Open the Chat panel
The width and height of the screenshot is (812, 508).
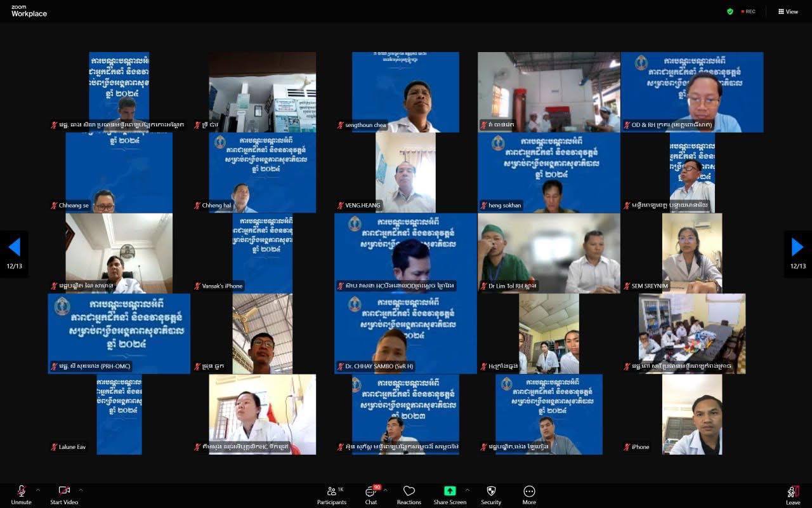[x=371, y=491]
